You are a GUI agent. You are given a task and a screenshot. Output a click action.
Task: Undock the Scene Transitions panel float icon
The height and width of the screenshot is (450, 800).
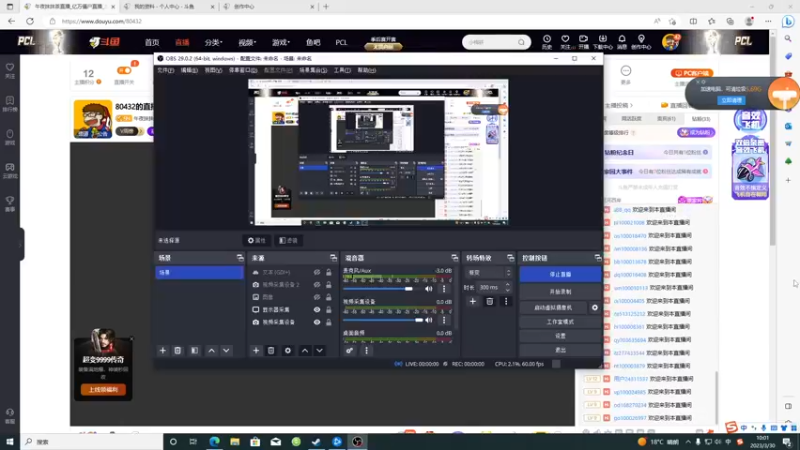(x=510, y=258)
